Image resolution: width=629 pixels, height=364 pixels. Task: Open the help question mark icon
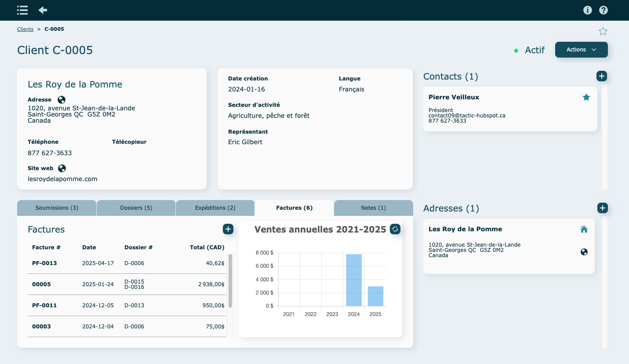(604, 10)
